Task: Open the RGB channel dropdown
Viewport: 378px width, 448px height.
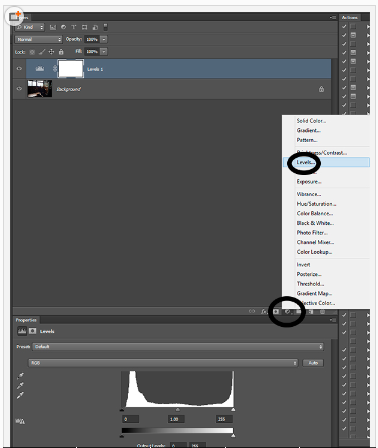Action: tap(163, 363)
